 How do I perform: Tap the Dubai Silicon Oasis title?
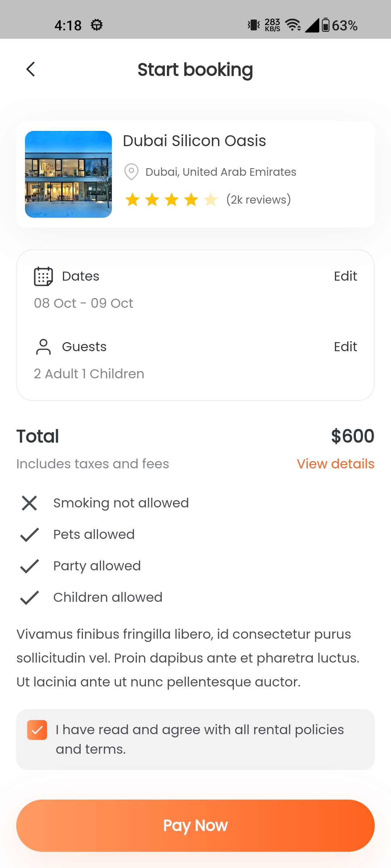pos(194,141)
